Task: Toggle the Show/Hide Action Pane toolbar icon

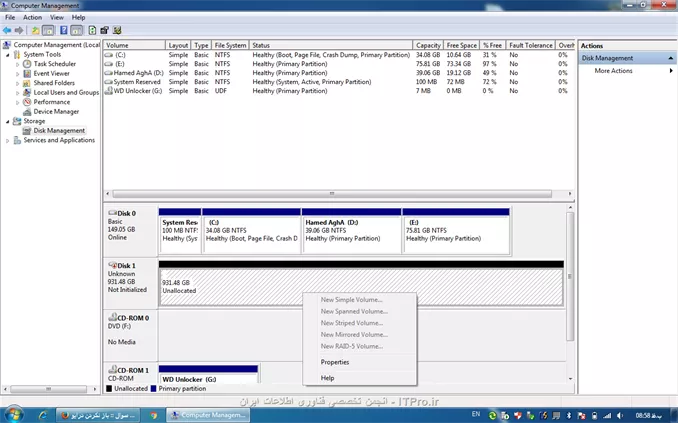Action: click(77, 30)
